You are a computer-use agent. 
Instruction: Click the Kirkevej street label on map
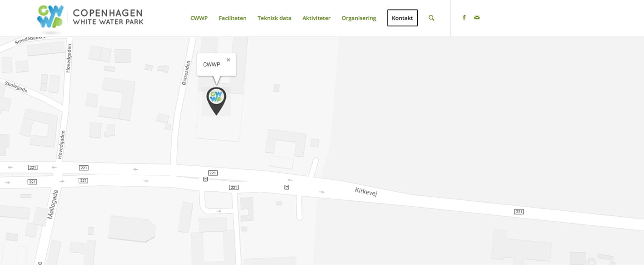point(366,192)
